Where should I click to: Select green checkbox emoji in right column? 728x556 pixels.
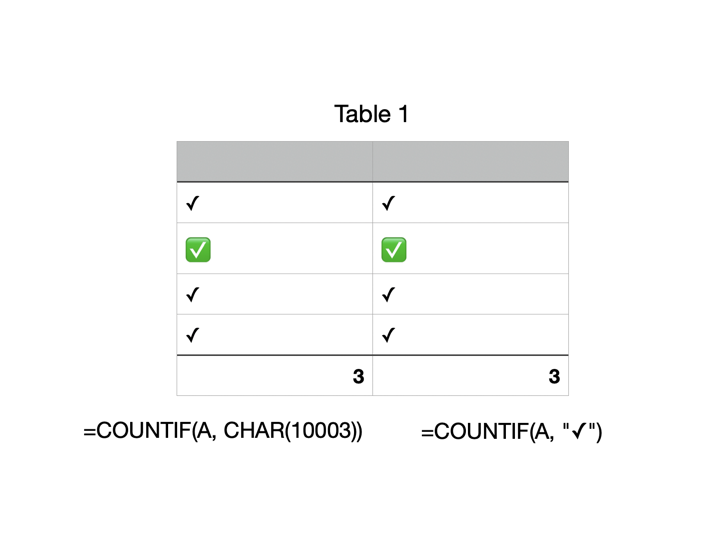(394, 249)
